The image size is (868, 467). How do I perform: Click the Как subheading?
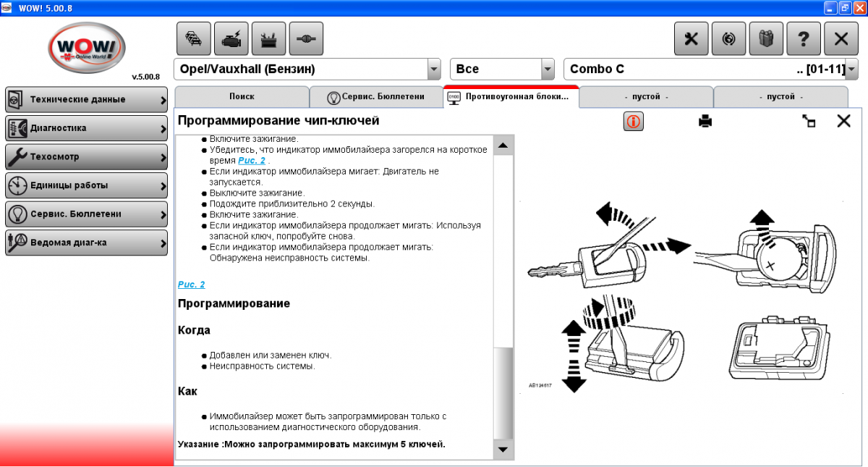click(x=187, y=391)
